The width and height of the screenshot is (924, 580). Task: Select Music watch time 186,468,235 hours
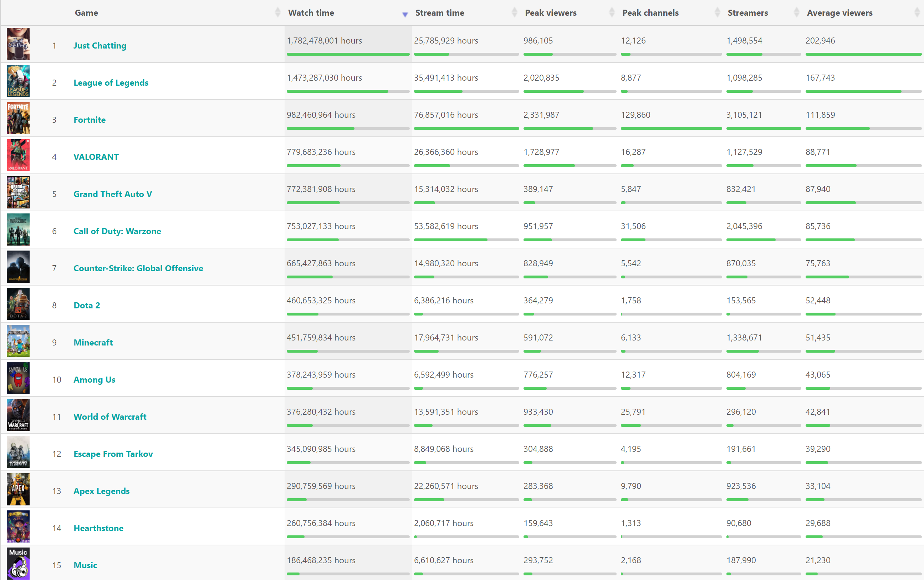(x=321, y=560)
